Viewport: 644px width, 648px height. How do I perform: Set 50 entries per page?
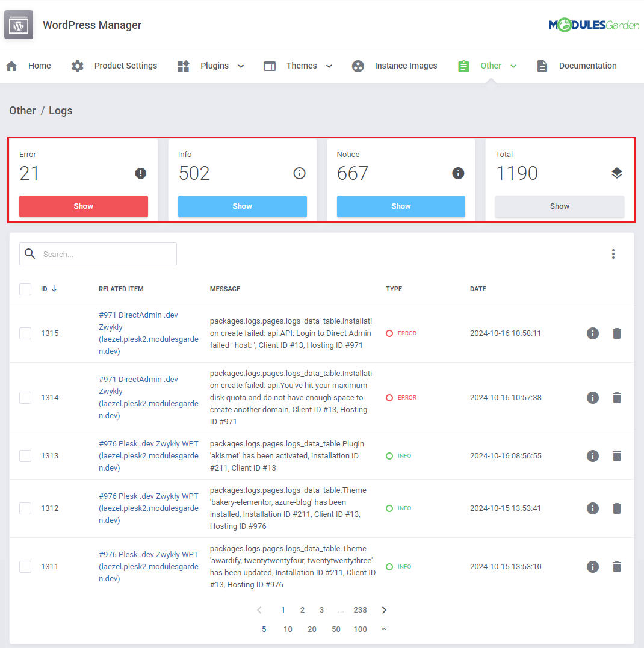tap(336, 629)
